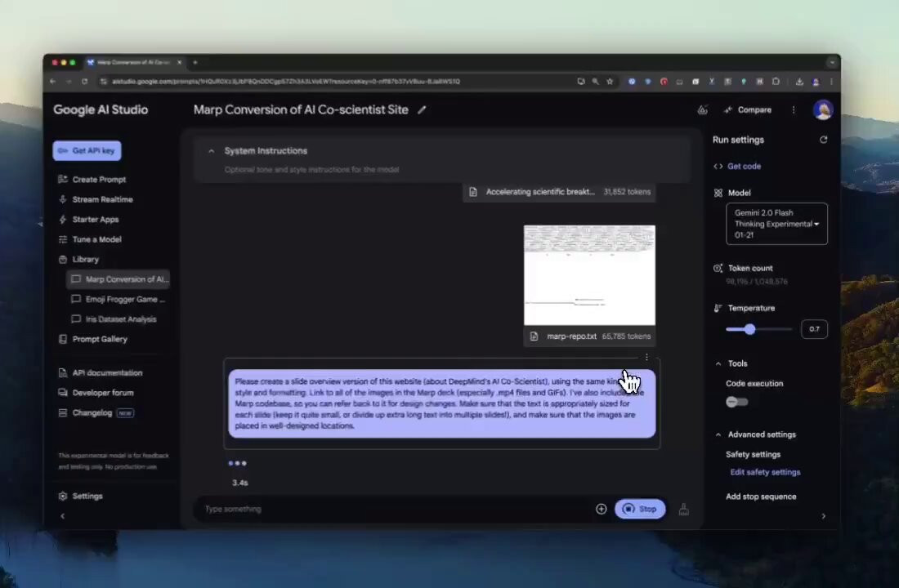Click the Stop button
This screenshot has width=899, height=588.
(640, 509)
